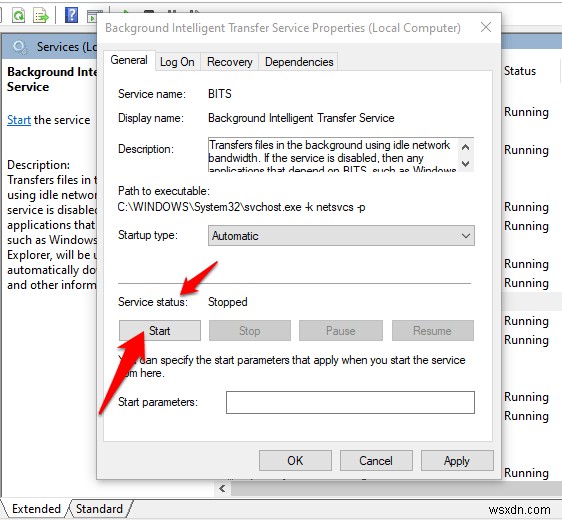The height and width of the screenshot is (520, 562).
Task: Click the service name value BITS
Action: click(220, 94)
